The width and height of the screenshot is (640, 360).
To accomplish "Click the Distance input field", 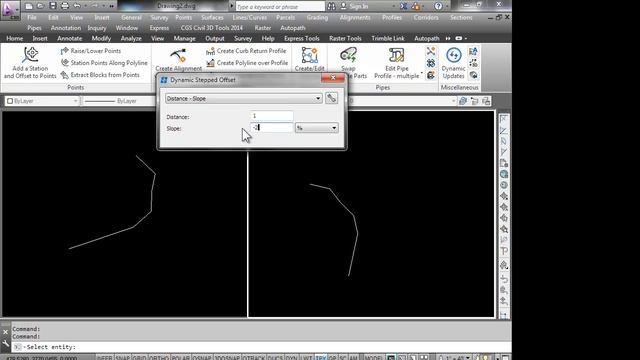I will tap(272, 116).
